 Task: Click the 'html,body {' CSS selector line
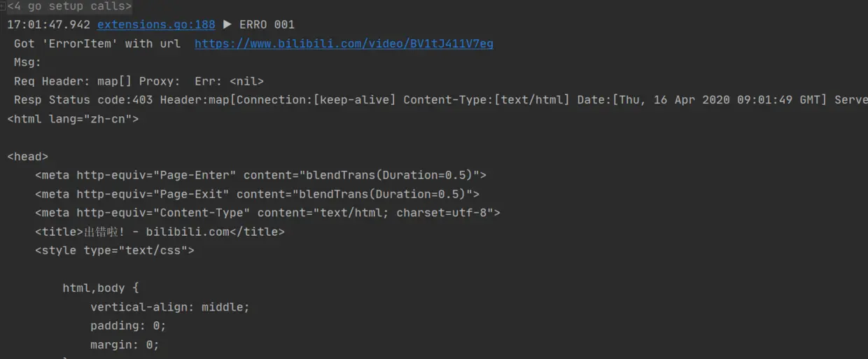pos(101,288)
